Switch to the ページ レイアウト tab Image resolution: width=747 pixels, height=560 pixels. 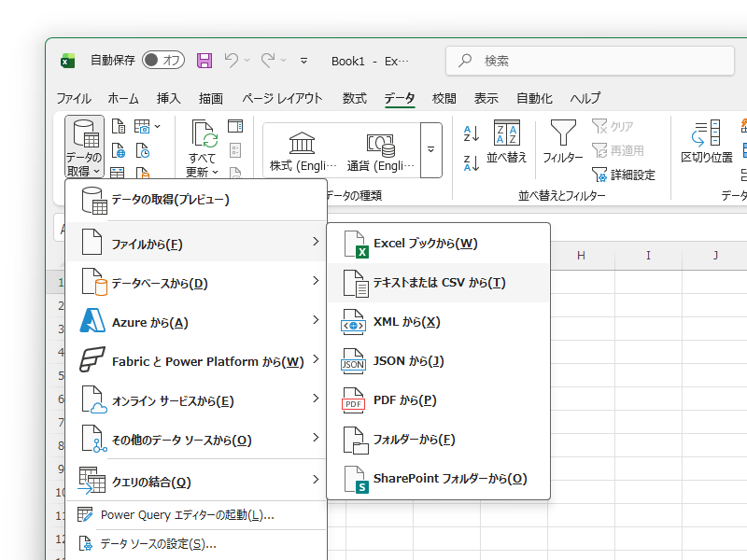tap(282, 98)
